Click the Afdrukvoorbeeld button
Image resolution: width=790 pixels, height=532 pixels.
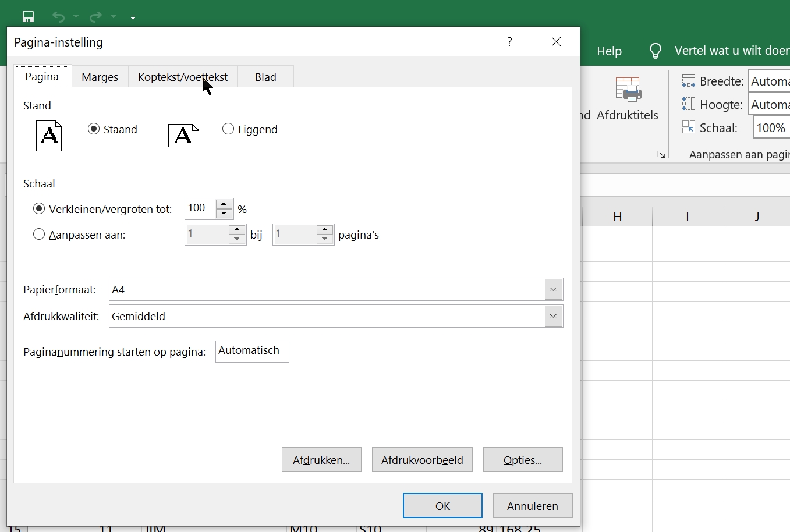coord(422,460)
